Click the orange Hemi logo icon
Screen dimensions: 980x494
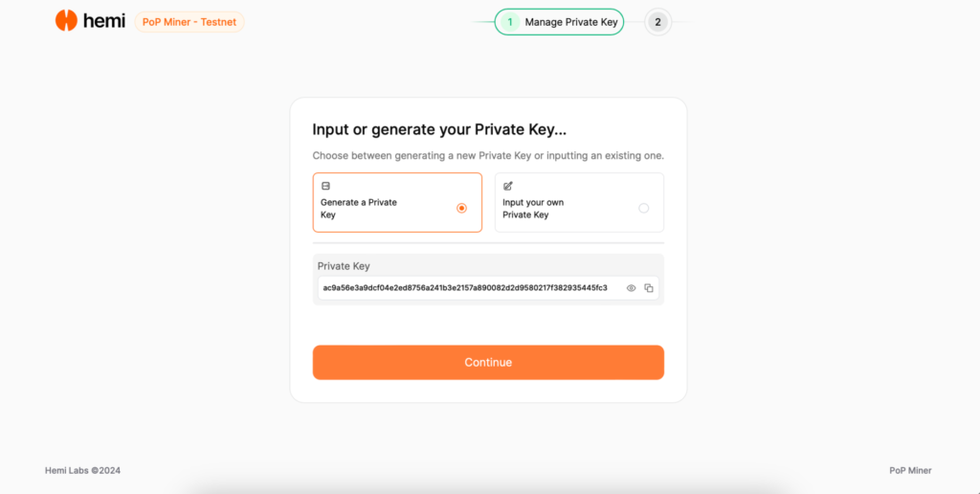pos(66,21)
